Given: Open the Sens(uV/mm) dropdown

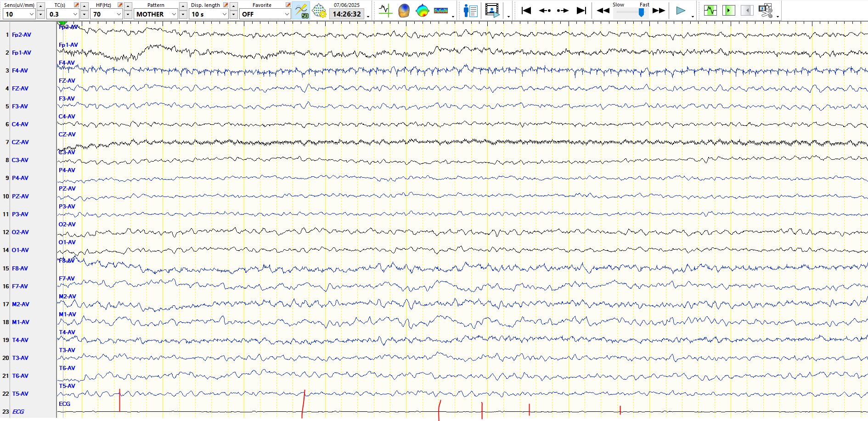Looking at the screenshot, I should click(19, 14).
